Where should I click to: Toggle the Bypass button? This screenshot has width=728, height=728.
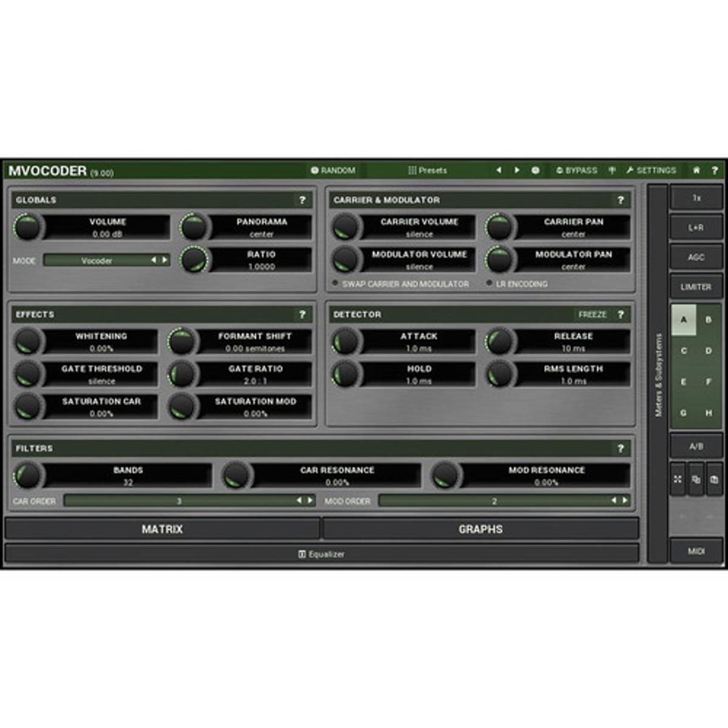577,170
